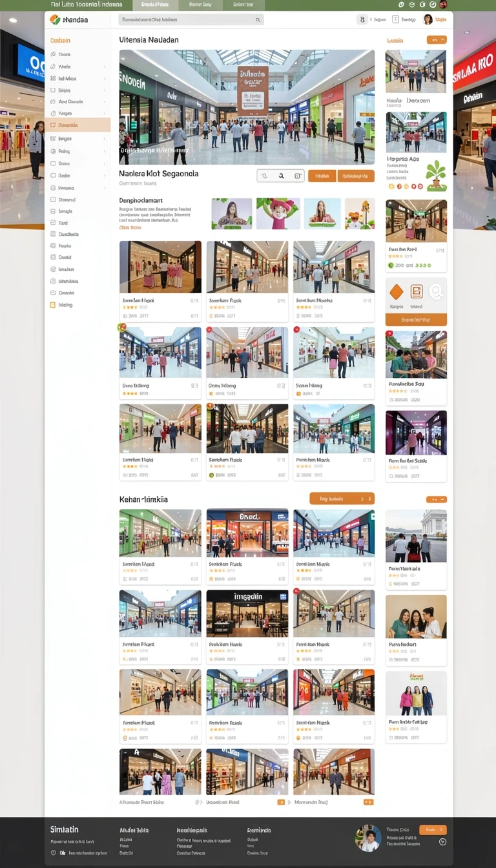Expand the Rudie chevron
Image resolution: width=496 pixels, height=868 pixels.
[103, 175]
